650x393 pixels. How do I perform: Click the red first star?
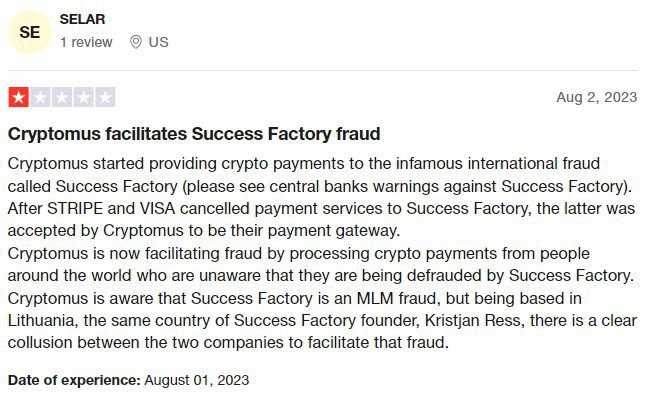(18, 97)
